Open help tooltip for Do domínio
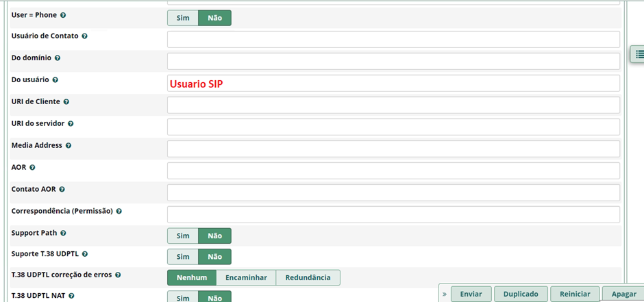Screen dimensions: 644x302 point(58,58)
